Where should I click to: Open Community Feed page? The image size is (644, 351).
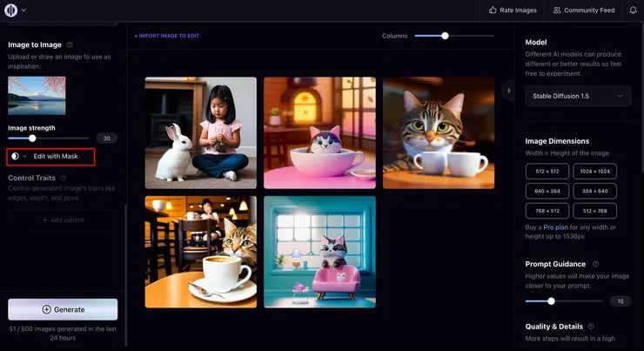point(584,10)
